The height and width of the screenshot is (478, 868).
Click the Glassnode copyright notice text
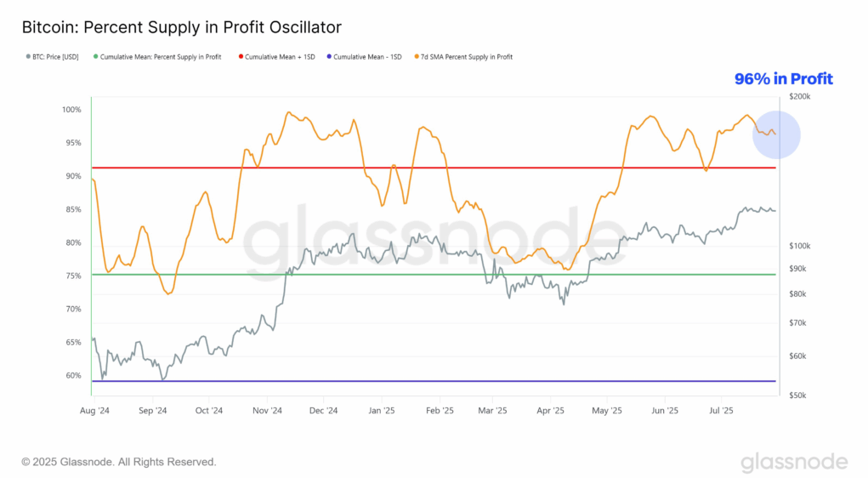tap(119, 462)
